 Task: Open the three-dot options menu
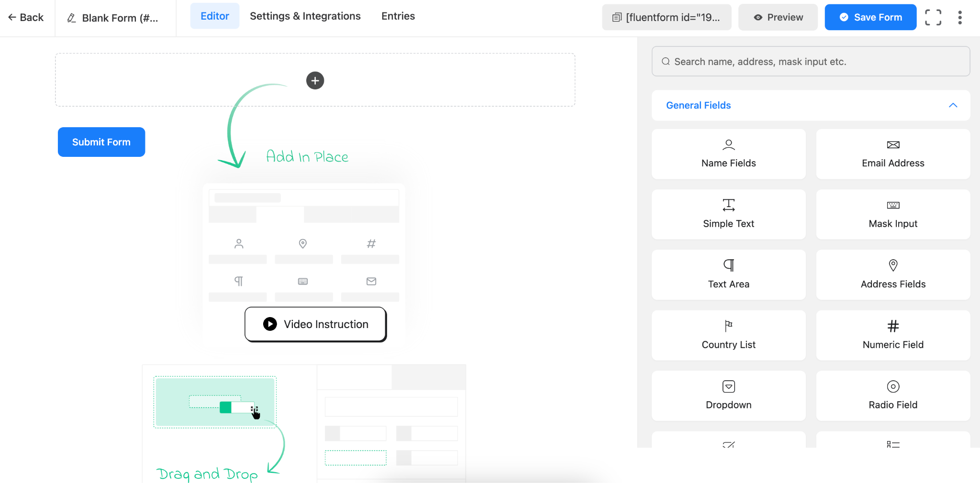[x=959, y=17]
